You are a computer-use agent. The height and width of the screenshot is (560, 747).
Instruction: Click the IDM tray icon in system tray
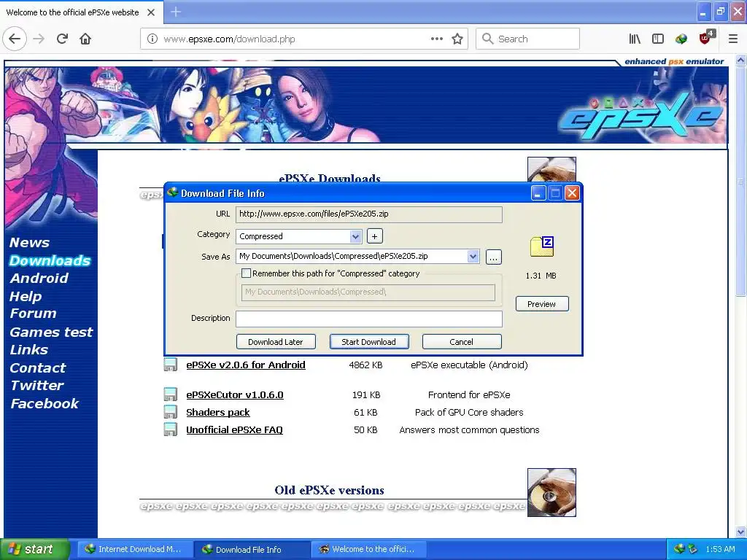(x=679, y=549)
